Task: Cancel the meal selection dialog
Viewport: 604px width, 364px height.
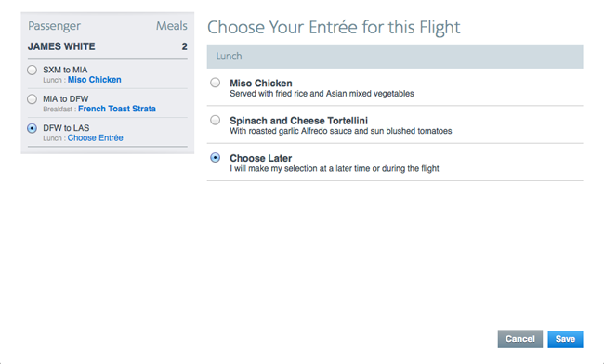Action: pos(520,339)
